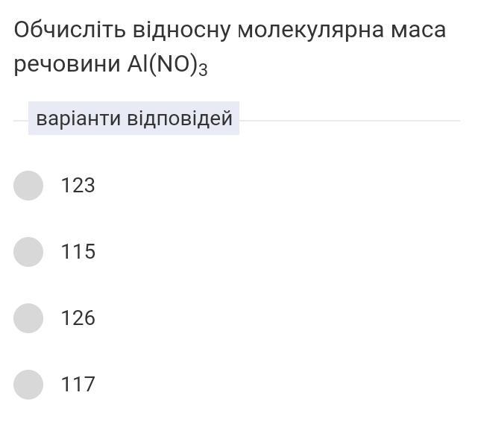478x448 pixels.
Task: Click the word 'речовини' in the question
Action: (x=67, y=66)
